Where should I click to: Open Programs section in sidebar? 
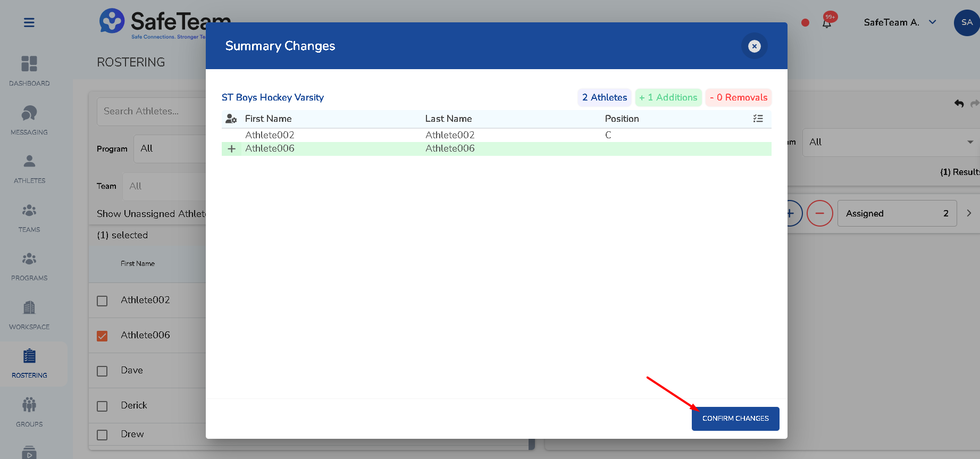tap(29, 266)
